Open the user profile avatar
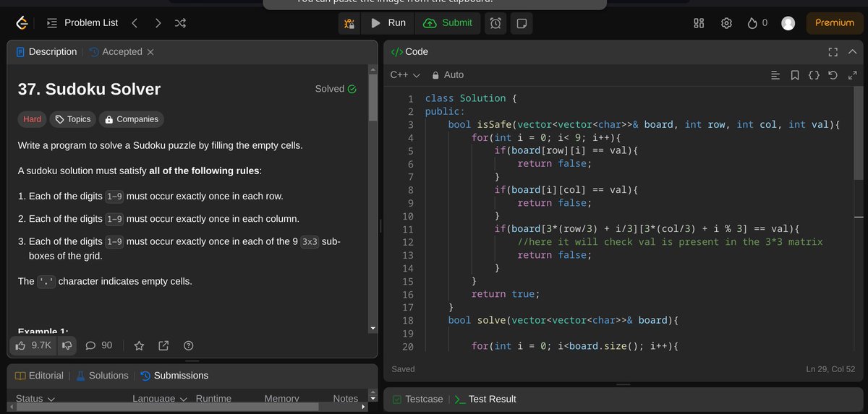868x414 pixels. click(788, 23)
